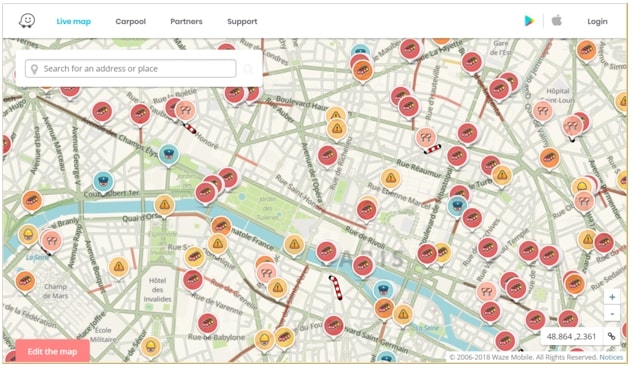The height and width of the screenshot is (368, 634).
Task: Open the Live map tab
Action: [x=74, y=21]
